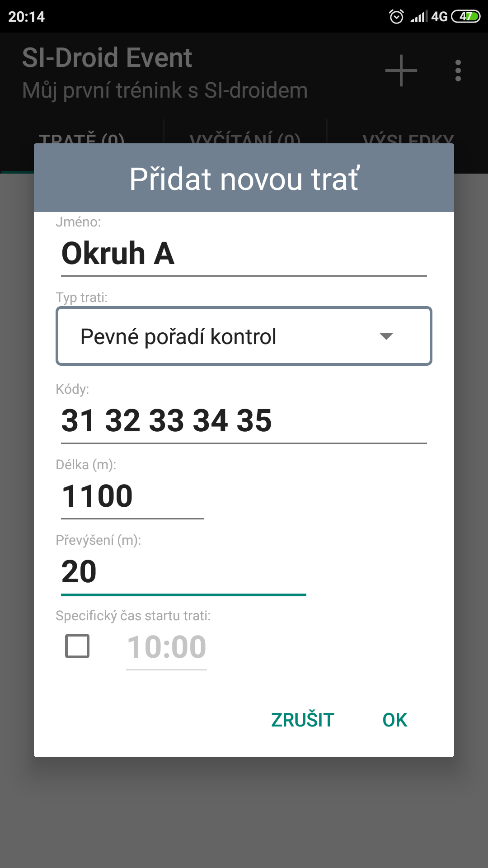Tap the plus icon to add new
The width and height of the screenshot is (488, 868).
(x=401, y=71)
